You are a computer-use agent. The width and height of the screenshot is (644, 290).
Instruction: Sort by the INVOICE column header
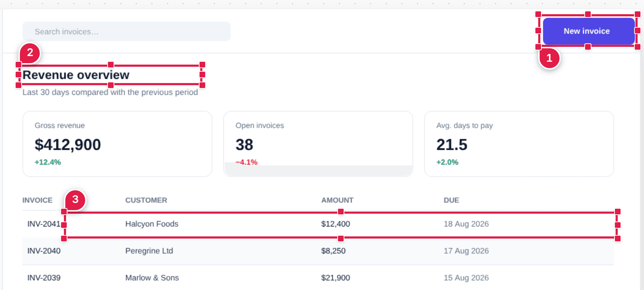tap(37, 200)
